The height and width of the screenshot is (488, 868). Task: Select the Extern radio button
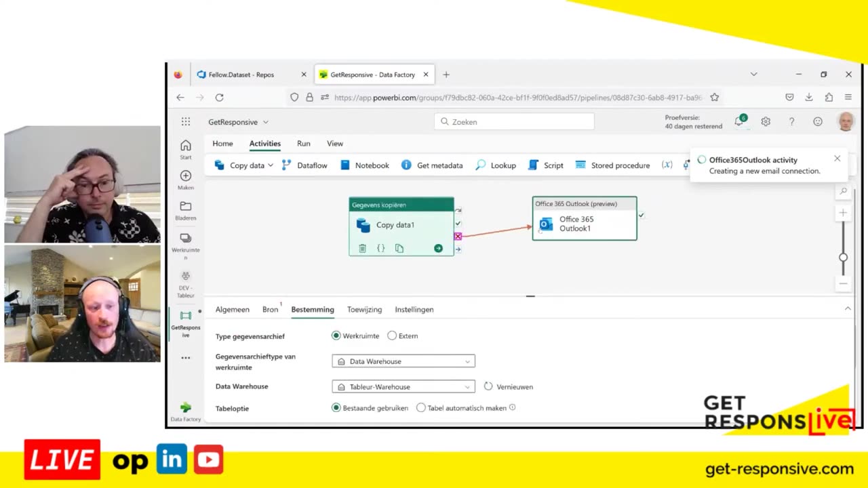coord(392,335)
